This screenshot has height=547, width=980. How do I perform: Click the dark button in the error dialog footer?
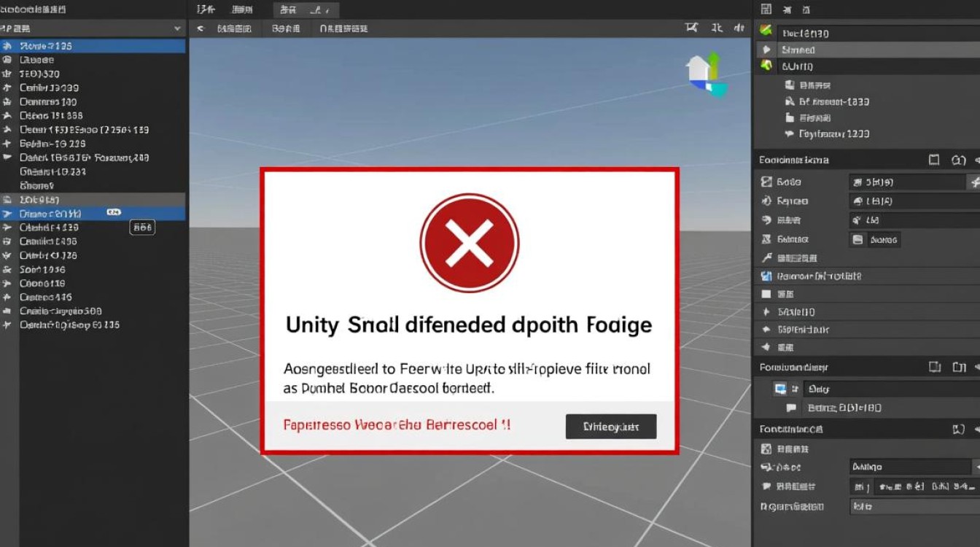(x=611, y=427)
